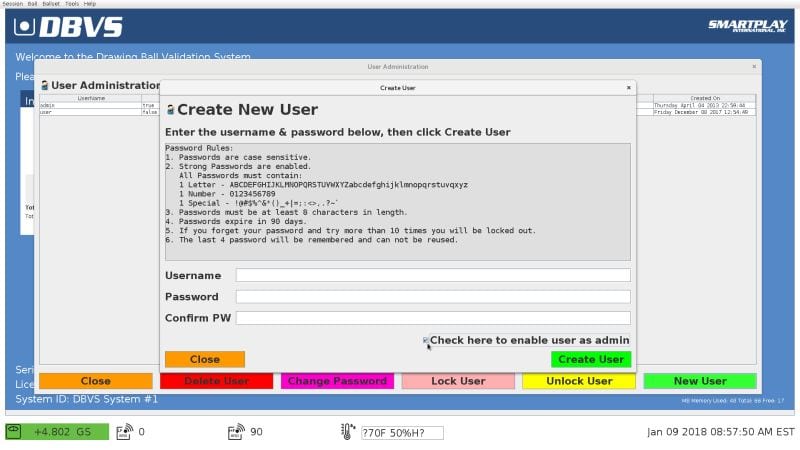Open the Ballset menu
The width and height of the screenshot is (800, 450).
(x=51, y=4)
